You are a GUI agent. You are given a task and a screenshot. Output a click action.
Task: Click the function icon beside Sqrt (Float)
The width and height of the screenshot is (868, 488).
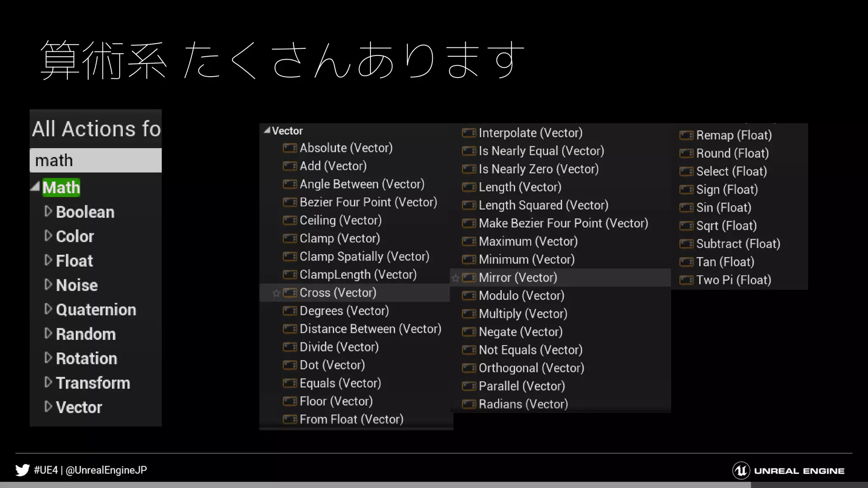click(x=686, y=226)
